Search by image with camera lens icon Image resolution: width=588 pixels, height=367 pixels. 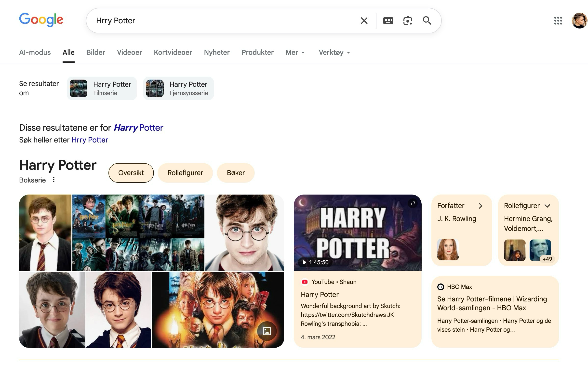tap(408, 21)
